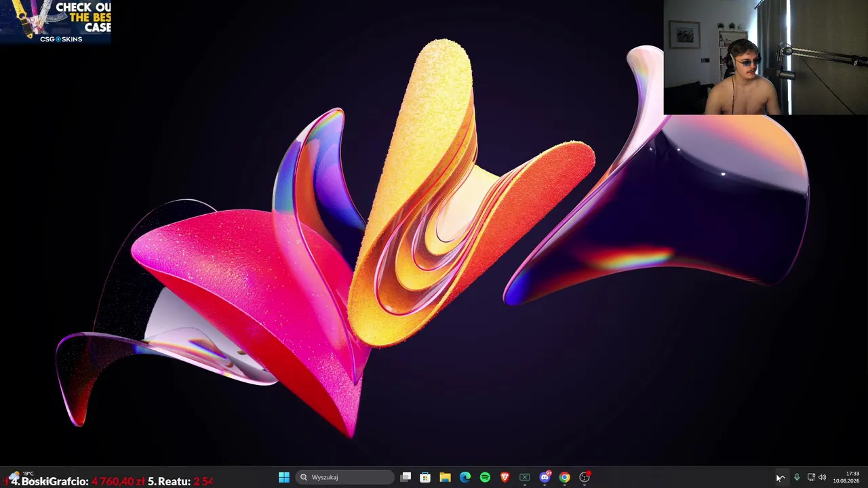
Task: Open the volume control in the tray
Action: click(823, 477)
